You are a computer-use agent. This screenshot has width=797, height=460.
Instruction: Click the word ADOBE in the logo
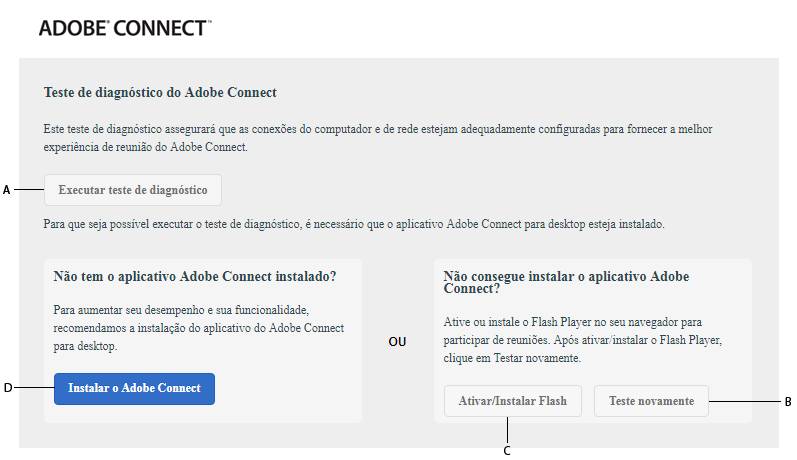tap(72, 28)
